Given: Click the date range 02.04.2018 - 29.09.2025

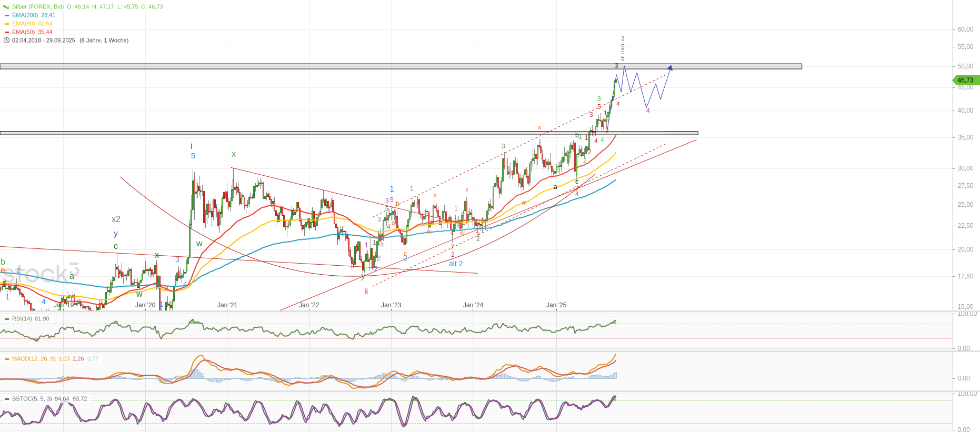Looking at the screenshot, I should (x=44, y=41).
